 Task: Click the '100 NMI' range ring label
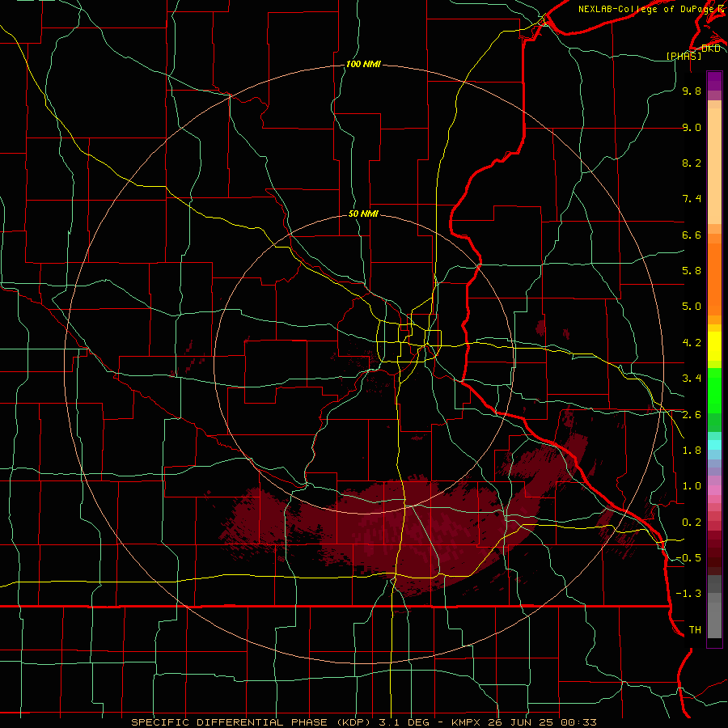tap(363, 64)
